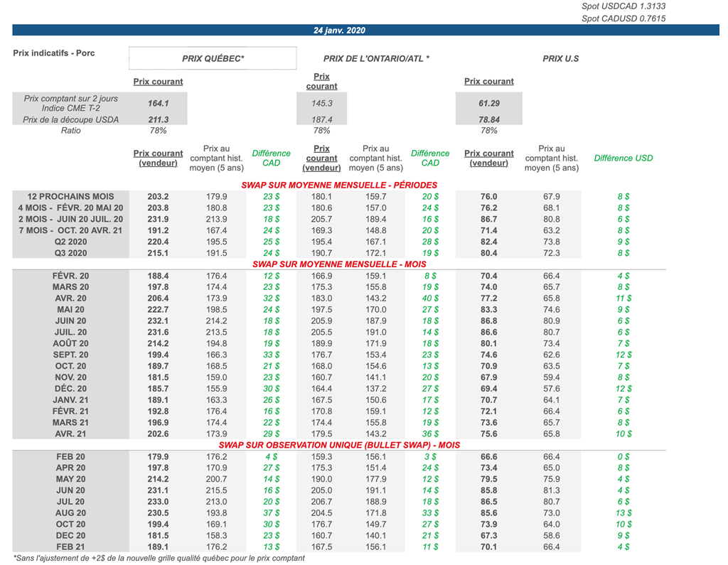Click the footnote about the +2$ Québec adjustment

159,558
